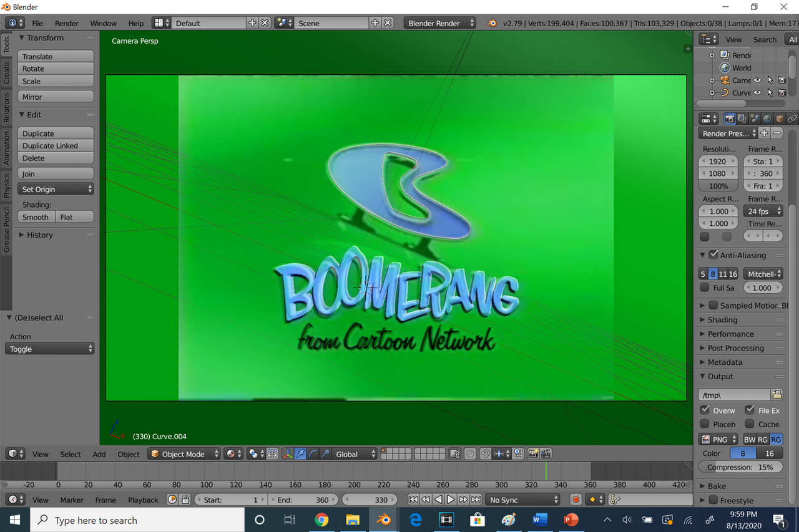The image size is (799, 532).
Task: Play animation forward
Action: pos(451,500)
